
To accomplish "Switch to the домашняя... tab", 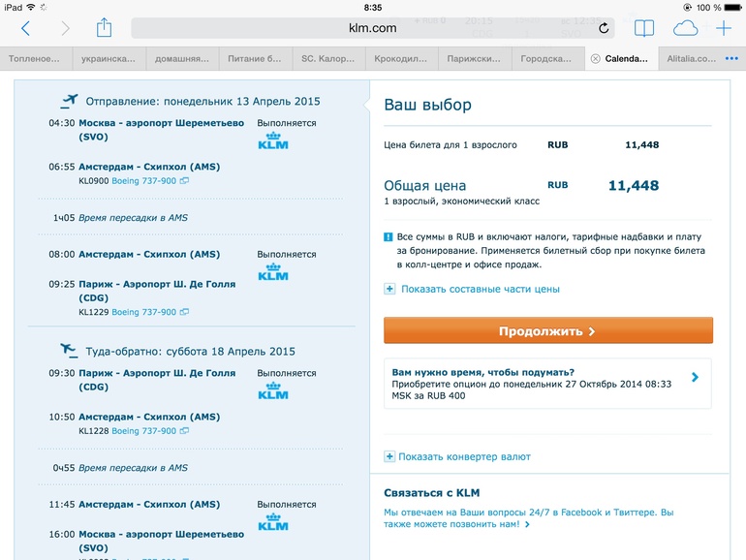I will (182, 58).
